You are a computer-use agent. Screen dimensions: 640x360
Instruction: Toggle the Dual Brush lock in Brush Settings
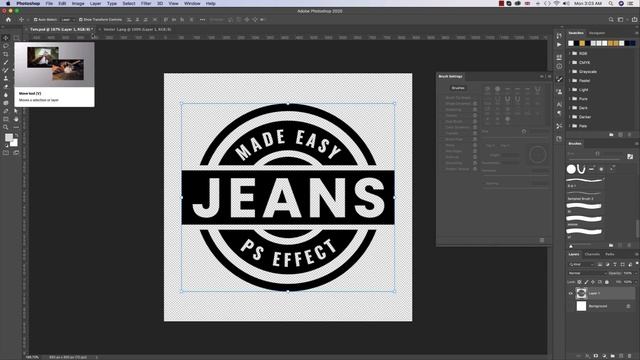[x=475, y=122]
